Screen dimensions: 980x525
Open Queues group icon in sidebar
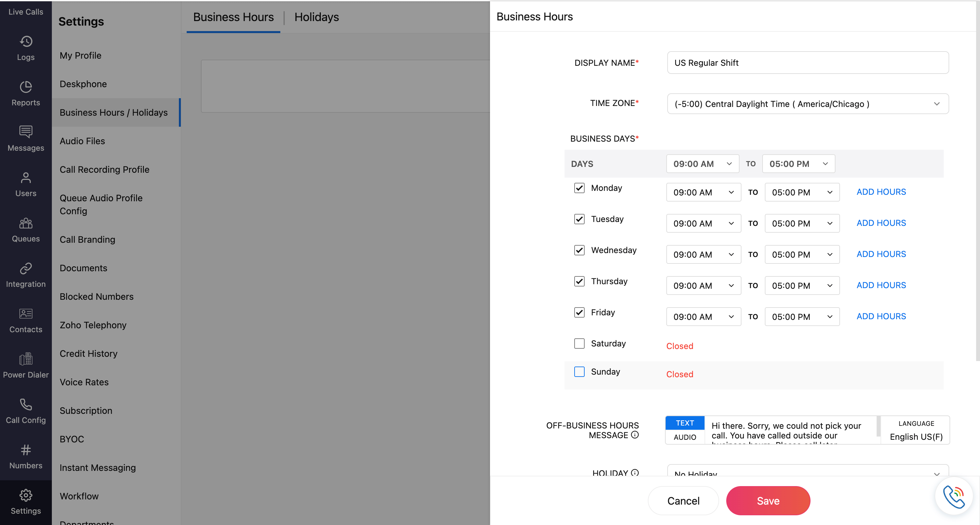click(x=26, y=223)
